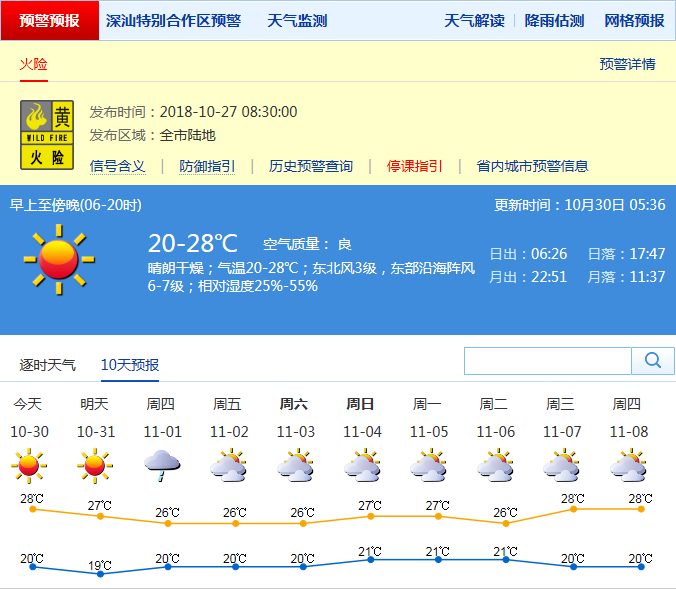Click the 11-08 partly cloudy icon
Image resolution: width=676 pixels, height=589 pixels.
coord(627,465)
